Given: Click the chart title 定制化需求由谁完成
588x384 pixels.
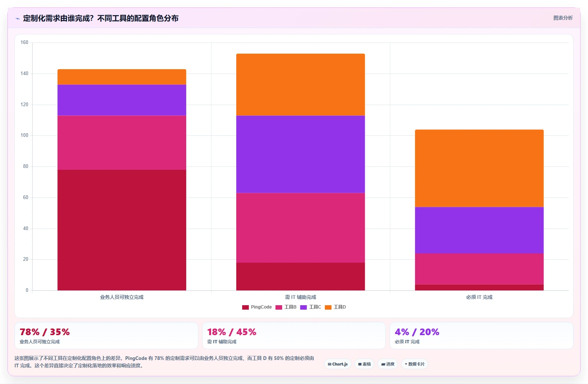Looking at the screenshot, I should pos(101,18).
